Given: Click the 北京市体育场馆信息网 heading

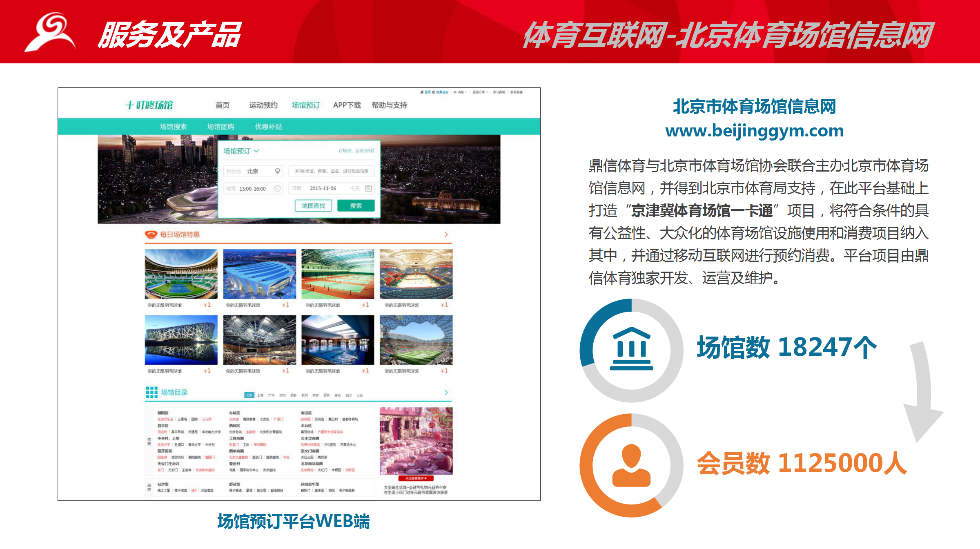Looking at the screenshot, I should pos(754,107).
